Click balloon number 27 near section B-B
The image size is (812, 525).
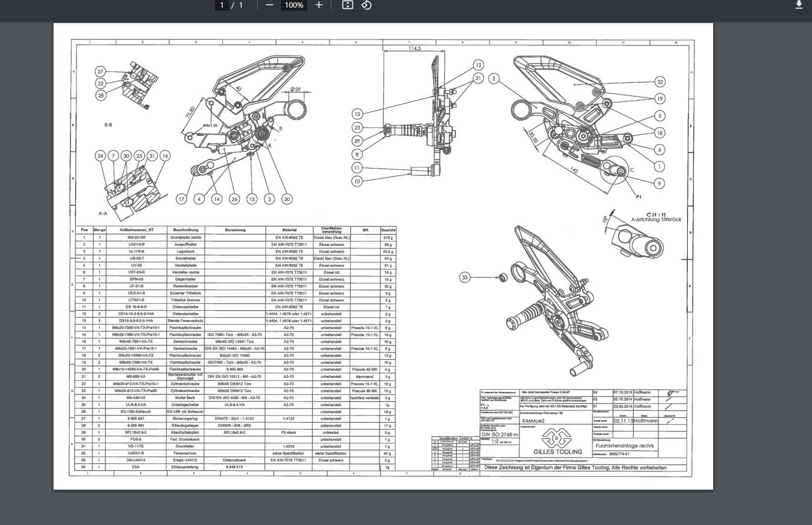[101, 72]
